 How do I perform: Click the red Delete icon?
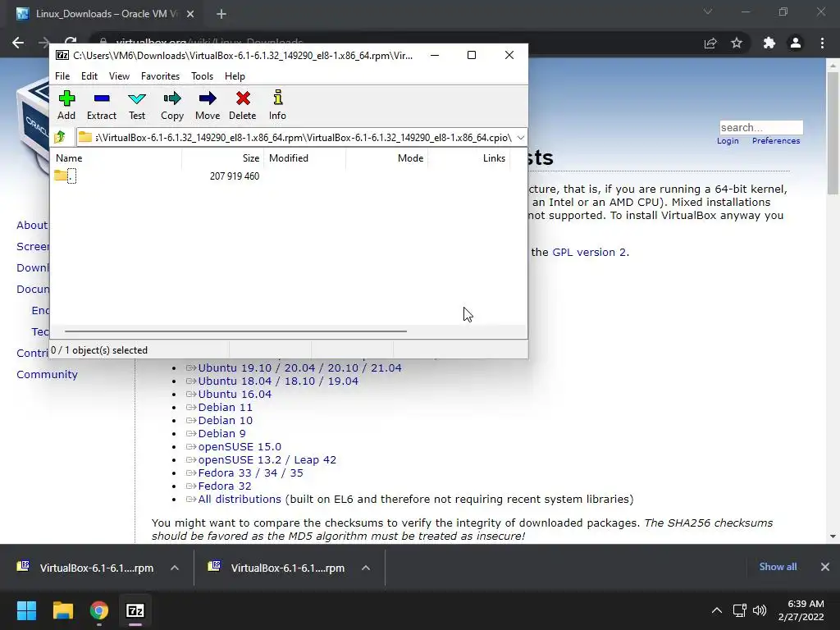point(243,106)
